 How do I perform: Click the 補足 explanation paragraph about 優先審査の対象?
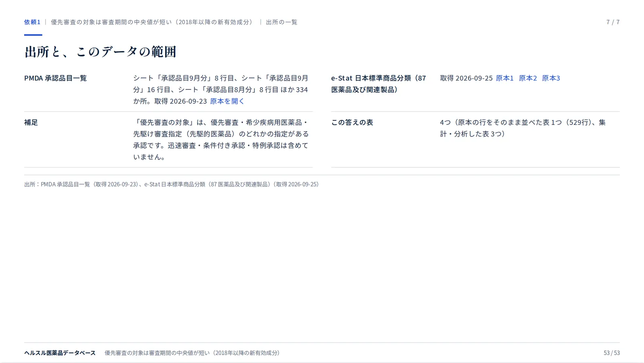click(221, 139)
